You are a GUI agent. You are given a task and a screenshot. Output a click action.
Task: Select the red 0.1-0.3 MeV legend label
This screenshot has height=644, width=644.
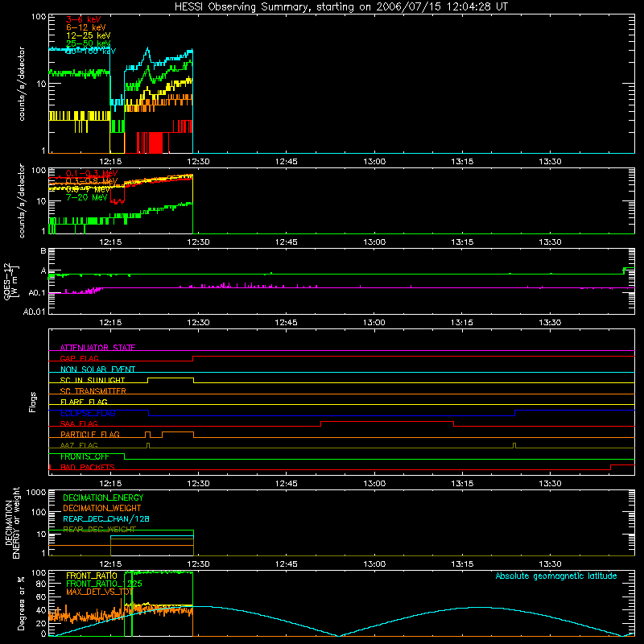click(x=92, y=173)
